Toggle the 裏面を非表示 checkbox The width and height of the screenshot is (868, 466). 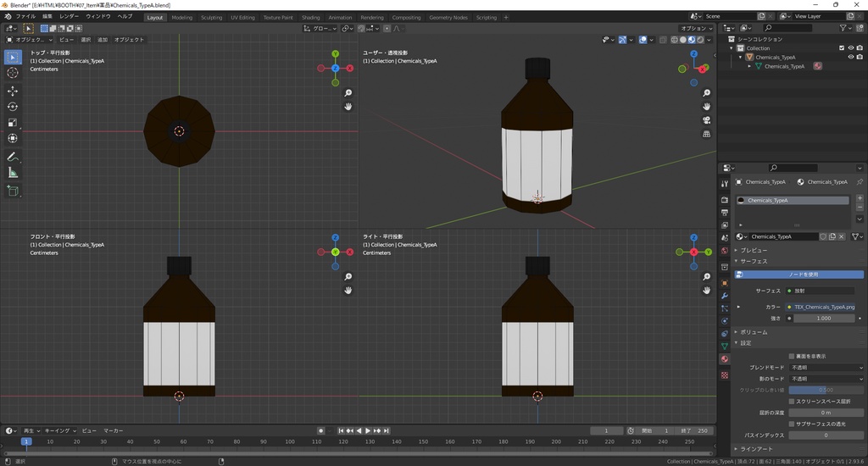click(x=792, y=356)
